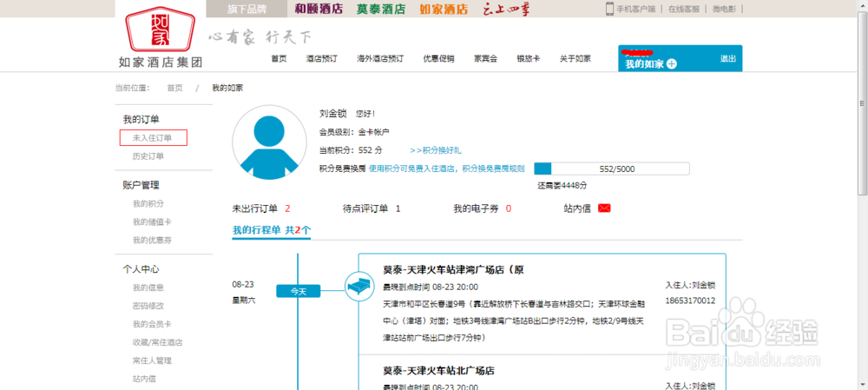This screenshot has height=390, width=868.
Task: Open 和颐酒店 brand link
Action: tap(319, 9)
